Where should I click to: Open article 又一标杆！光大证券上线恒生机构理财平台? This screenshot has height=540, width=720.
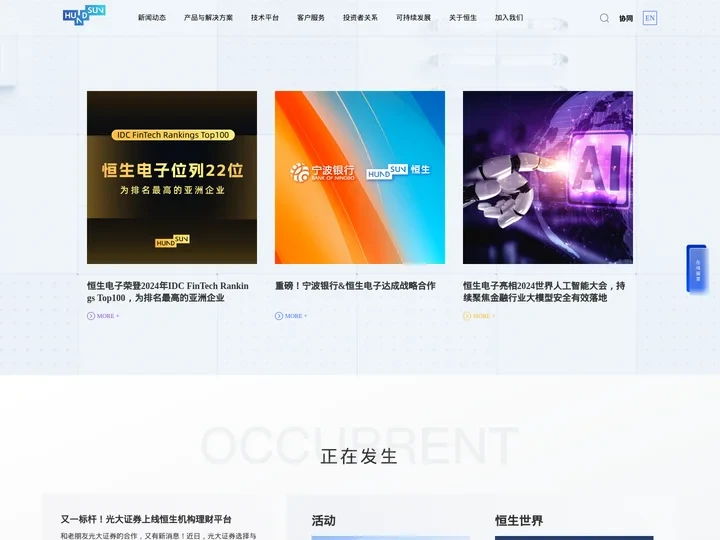[x=146, y=519]
